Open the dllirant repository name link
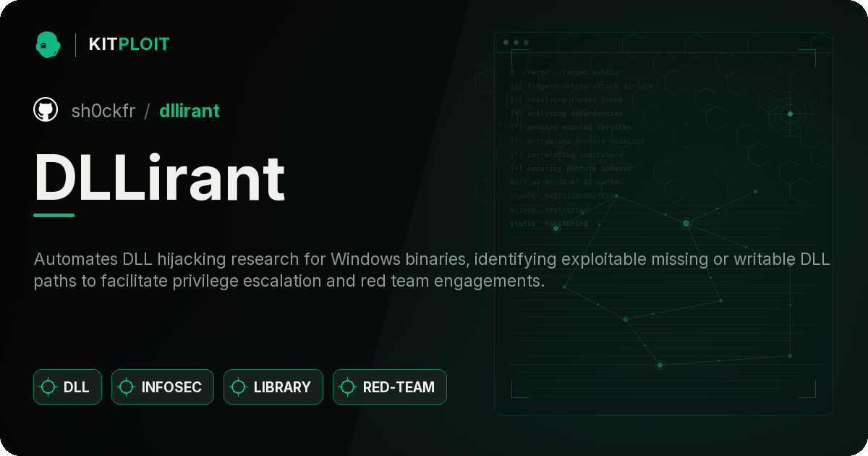The width and height of the screenshot is (868, 456). pos(189,111)
